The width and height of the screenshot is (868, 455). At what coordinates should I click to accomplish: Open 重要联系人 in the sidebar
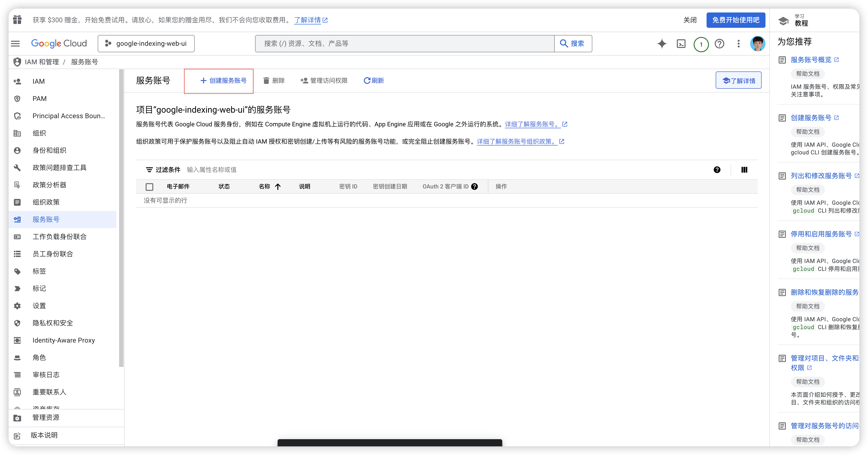coord(63,392)
